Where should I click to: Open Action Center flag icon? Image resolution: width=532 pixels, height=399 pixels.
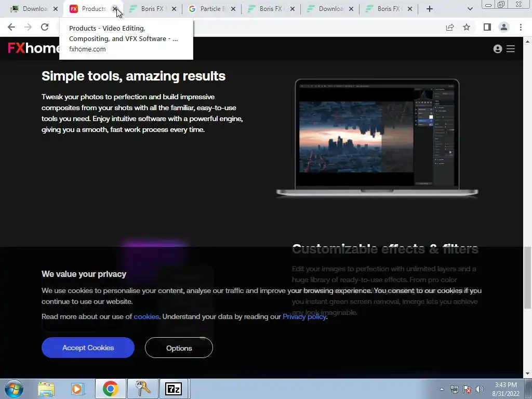tap(467, 389)
